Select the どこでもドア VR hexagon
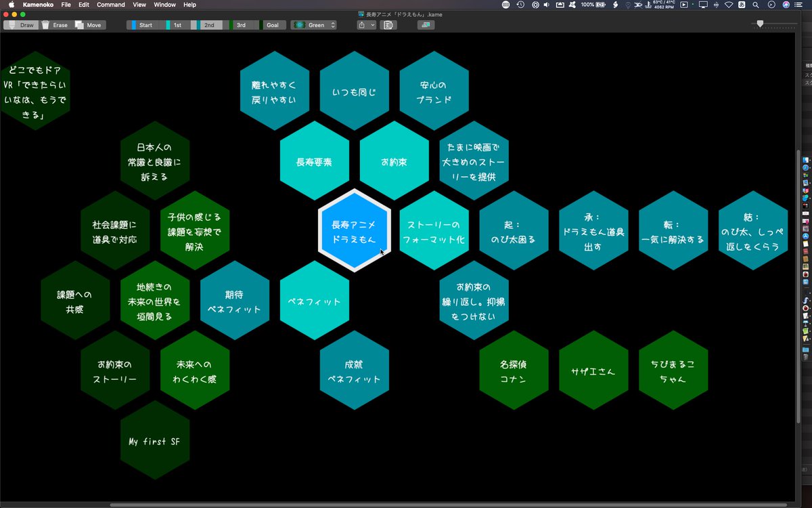This screenshot has width=812, height=508. (x=35, y=92)
